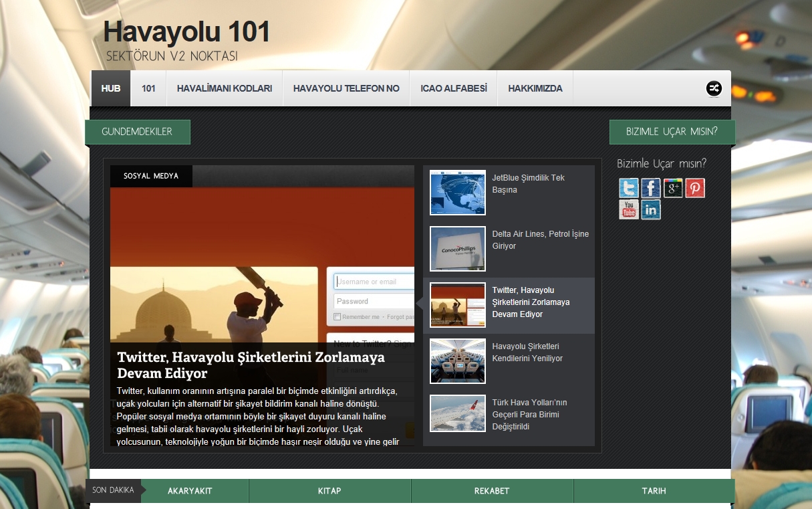Open Havalimanı Kodları menu item

(x=225, y=88)
